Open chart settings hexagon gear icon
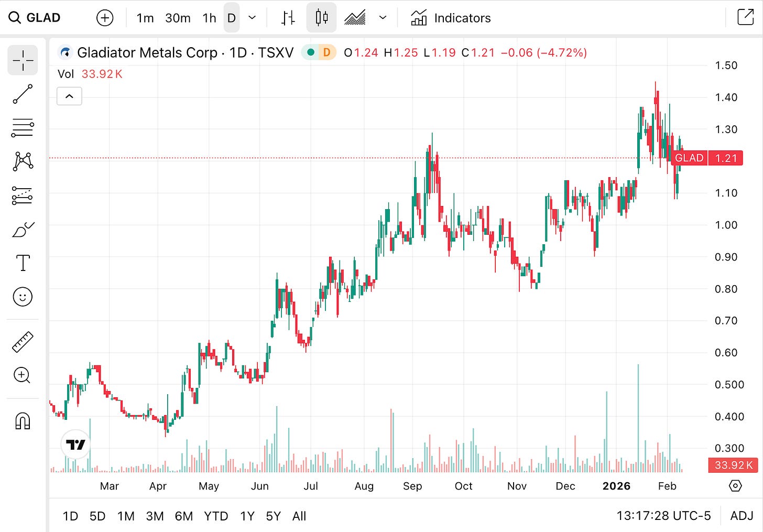Image resolution: width=763 pixels, height=532 pixels. pyautogui.click(x=735, y=486)
